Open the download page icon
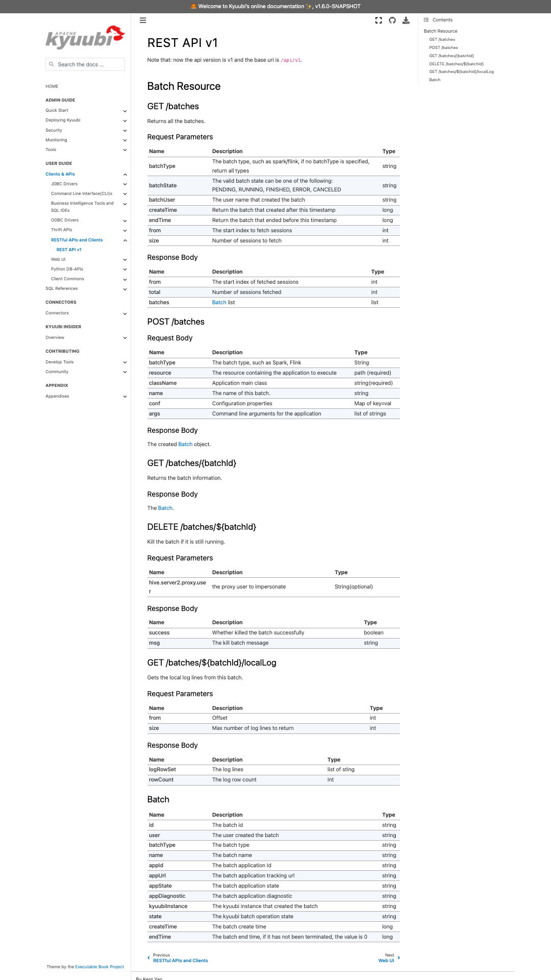 tap(406, 20)
